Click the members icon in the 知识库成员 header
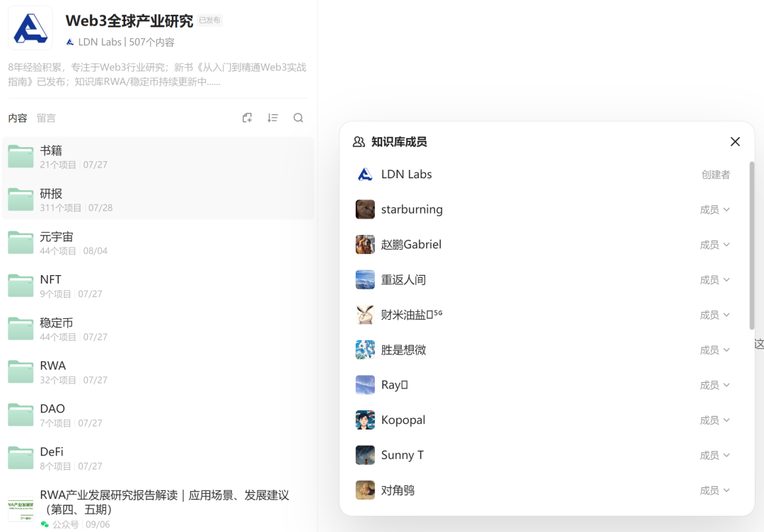 point(357,141)
